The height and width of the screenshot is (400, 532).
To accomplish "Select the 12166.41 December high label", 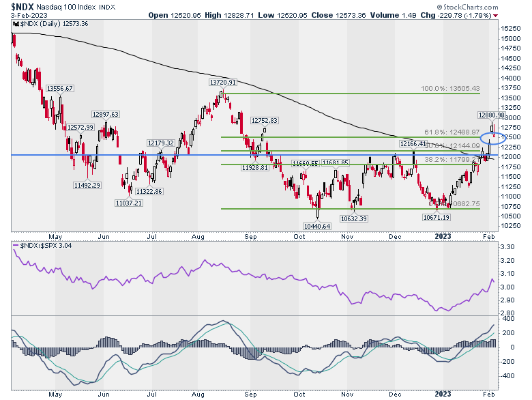I will [413, 143].
